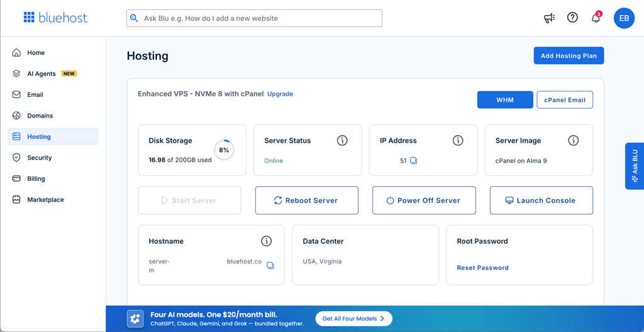Show IP Address info icon
The width and height of the screenshot is (644, 332).
458,140
